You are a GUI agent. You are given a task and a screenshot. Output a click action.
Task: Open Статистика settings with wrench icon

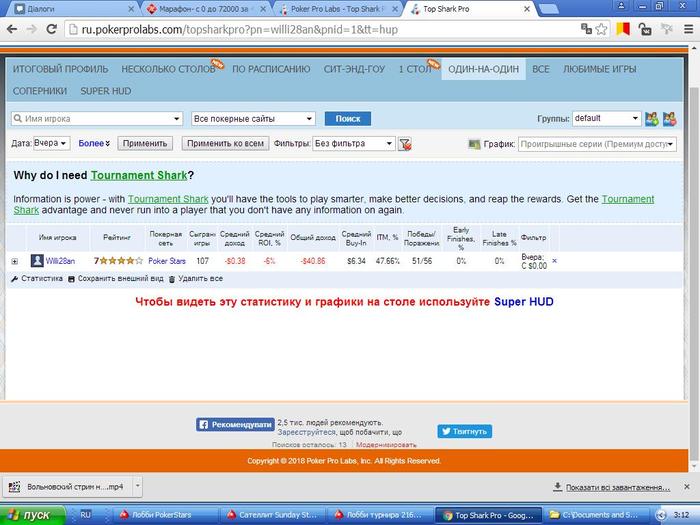[x=37, y=279]
